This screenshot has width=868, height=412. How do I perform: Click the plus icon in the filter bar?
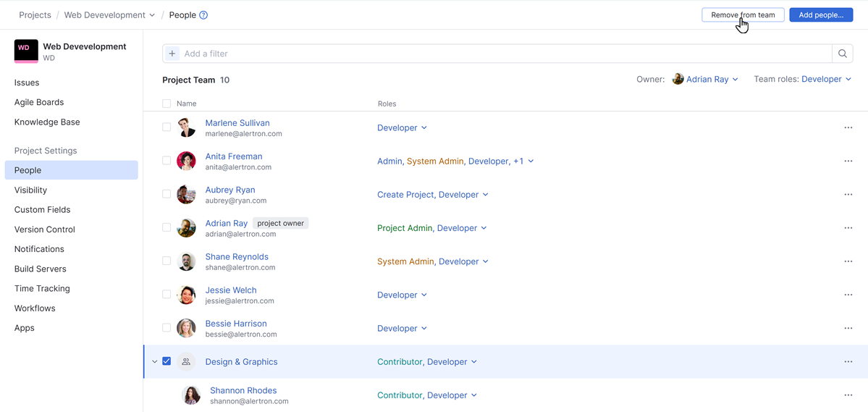[172, 54]
